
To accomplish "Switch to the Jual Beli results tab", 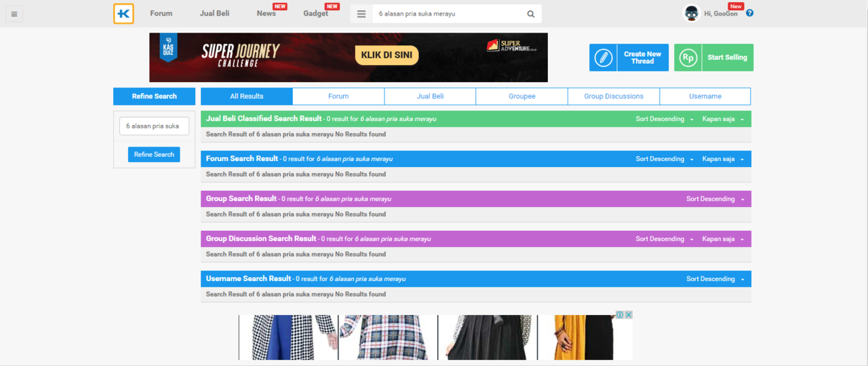I will click(x=430, y=96).
